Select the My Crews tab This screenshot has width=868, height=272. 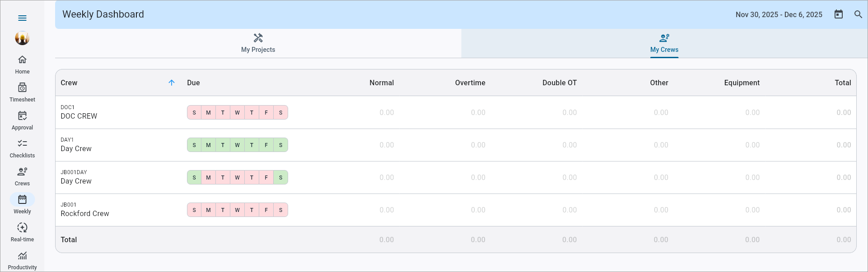point(664,43)
